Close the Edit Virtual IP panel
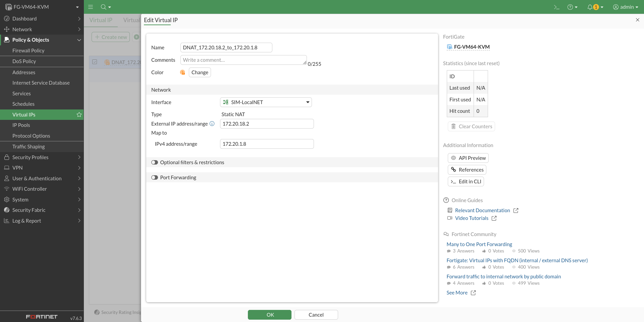 [x=638, y=20]
